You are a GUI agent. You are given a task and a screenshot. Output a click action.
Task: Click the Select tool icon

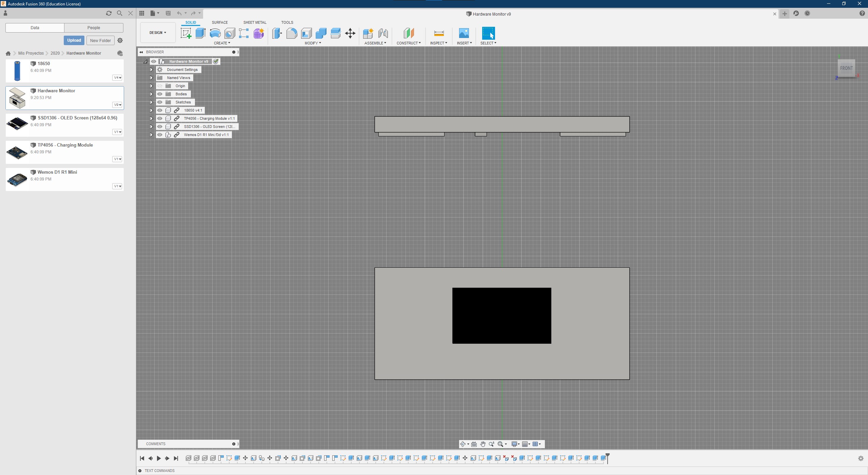pyautogui.click(x=488, y=33)
